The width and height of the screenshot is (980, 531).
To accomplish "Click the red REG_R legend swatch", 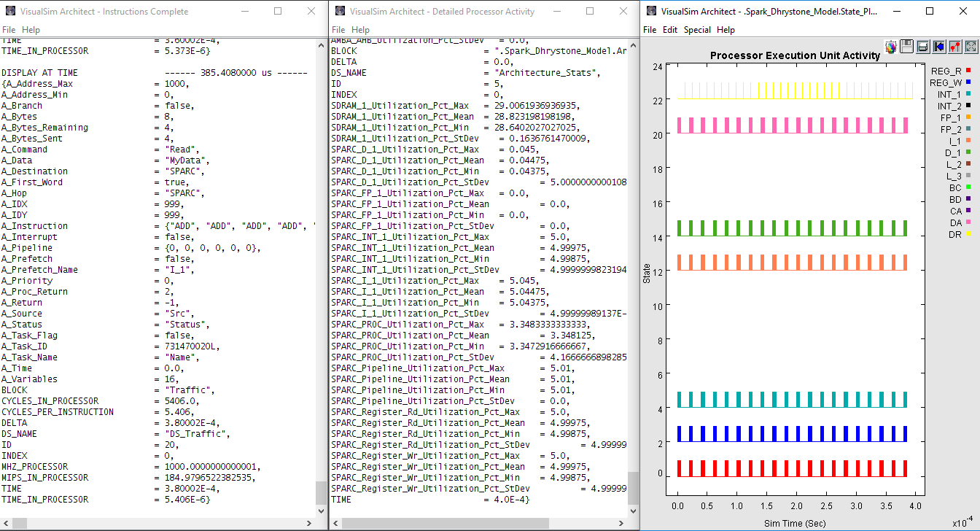I will click(968, 71).
